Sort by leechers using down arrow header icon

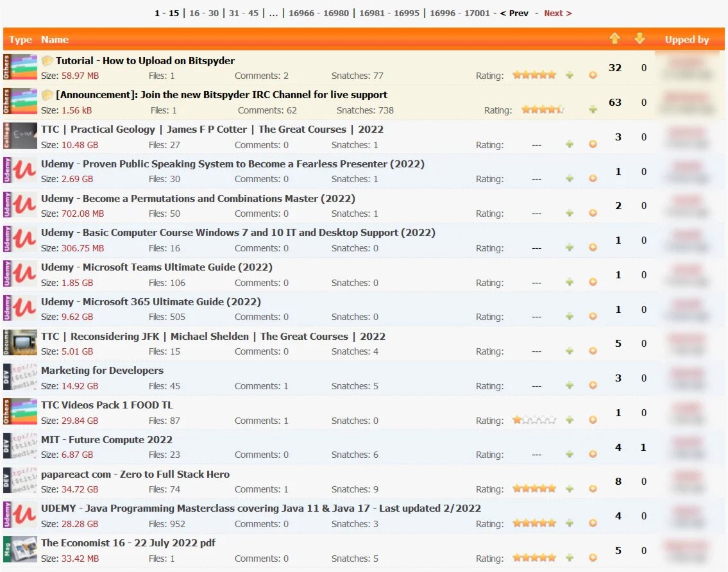coord(639,38)
